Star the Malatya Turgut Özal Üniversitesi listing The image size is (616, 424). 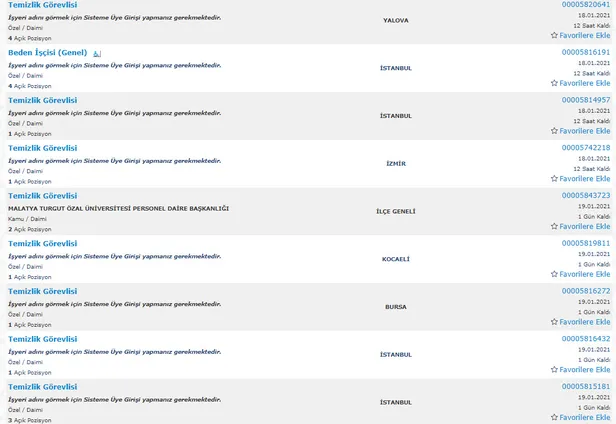pos(555,226)
